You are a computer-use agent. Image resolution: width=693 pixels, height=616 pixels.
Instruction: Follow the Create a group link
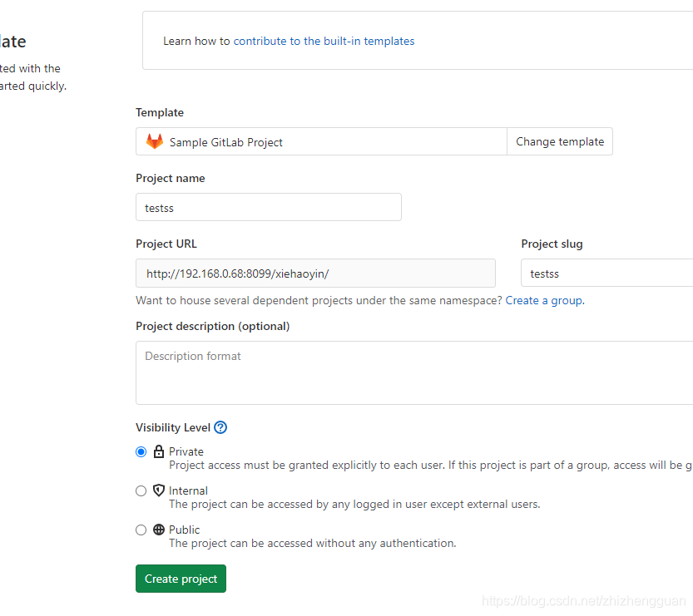point(545,300)
